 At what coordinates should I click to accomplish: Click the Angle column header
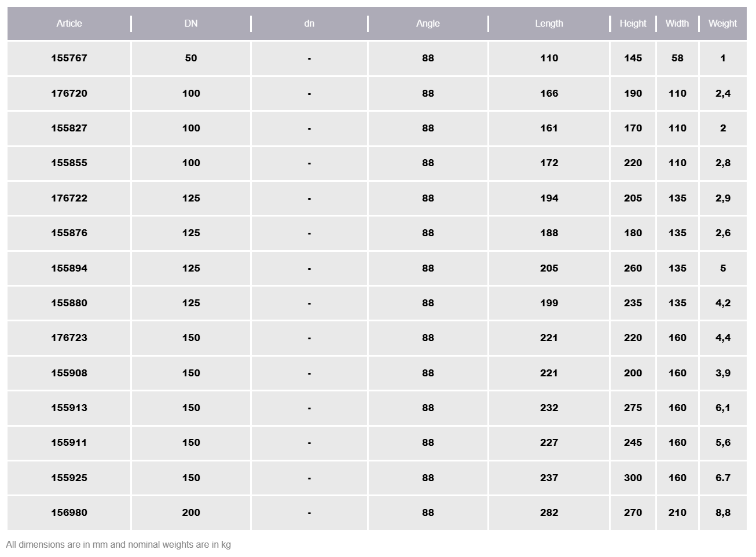click(428, 24)
